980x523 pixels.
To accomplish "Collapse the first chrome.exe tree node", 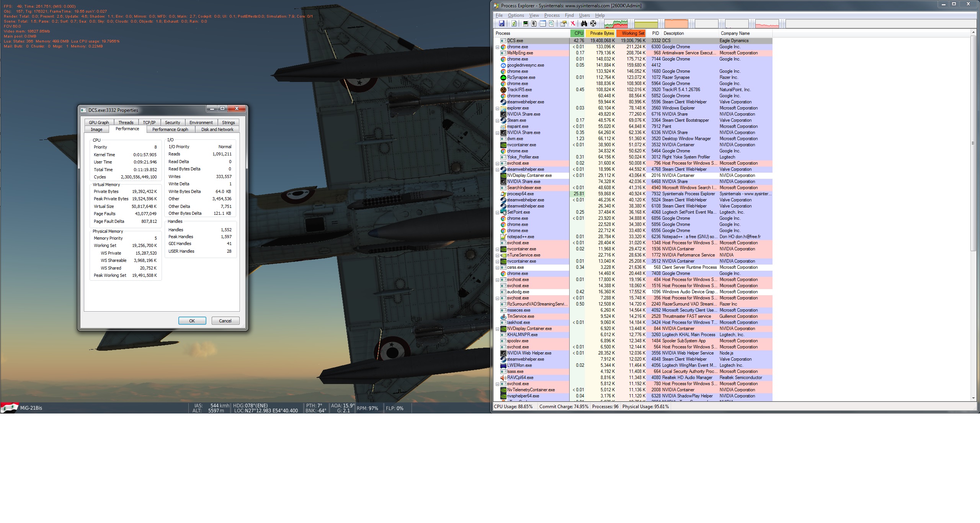I will click(x=498, y=47).
